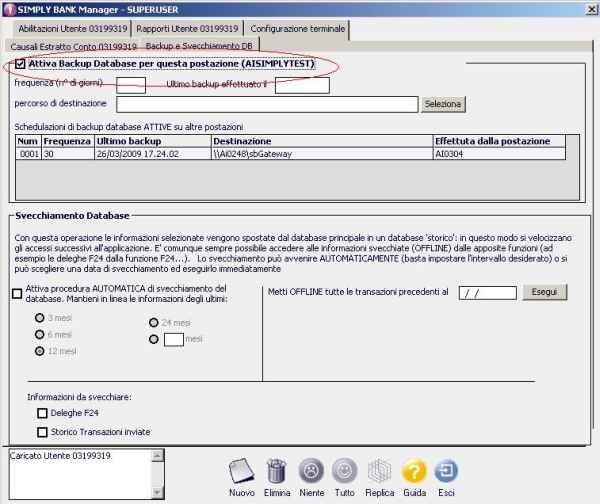The width and height of the screenshot is (600, 504).
Task: Click the OFFLINE date input field
Action: 488,293
